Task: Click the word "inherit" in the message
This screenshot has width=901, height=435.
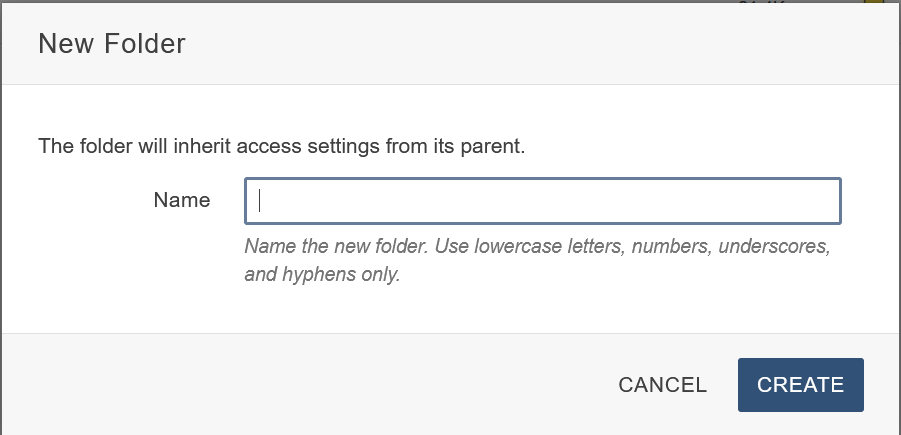Action: [x=200, y=146]
